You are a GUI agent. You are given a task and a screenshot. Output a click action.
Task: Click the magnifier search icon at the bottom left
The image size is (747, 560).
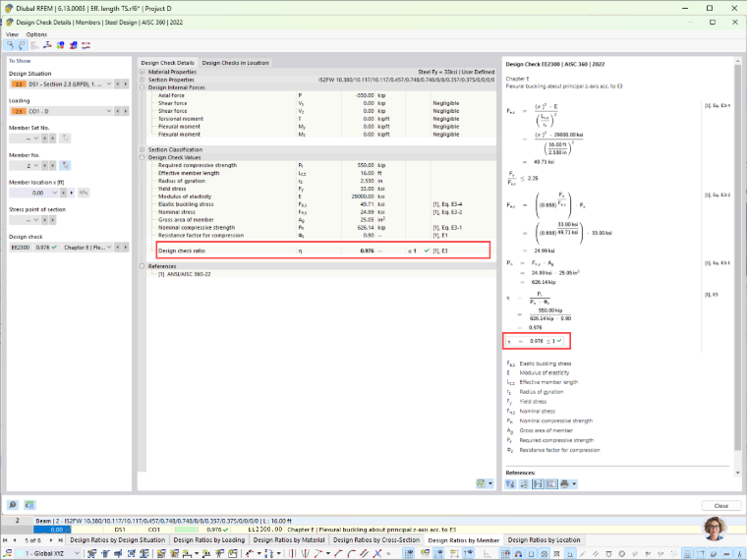[13, 505]
